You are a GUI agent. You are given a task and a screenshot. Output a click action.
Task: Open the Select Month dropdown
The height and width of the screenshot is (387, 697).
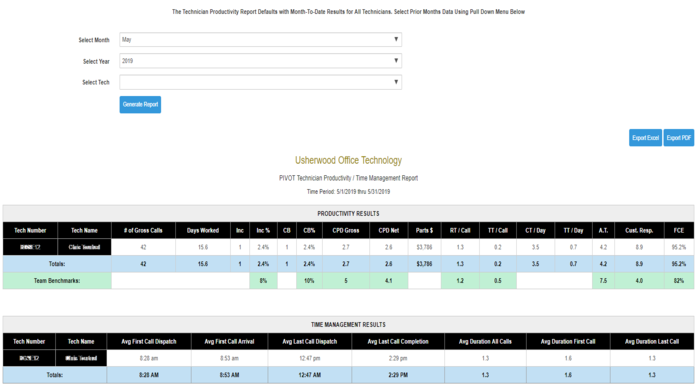coord(260,40)
